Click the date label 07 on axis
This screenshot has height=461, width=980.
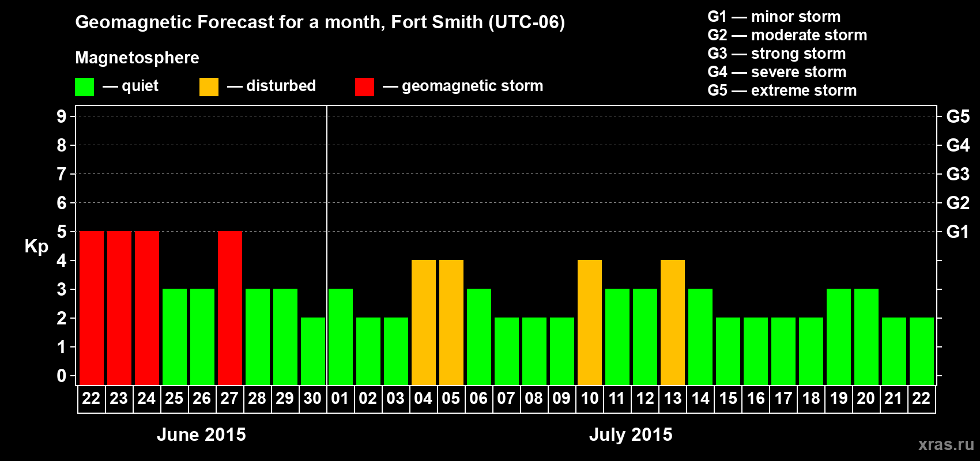point(506,398)
